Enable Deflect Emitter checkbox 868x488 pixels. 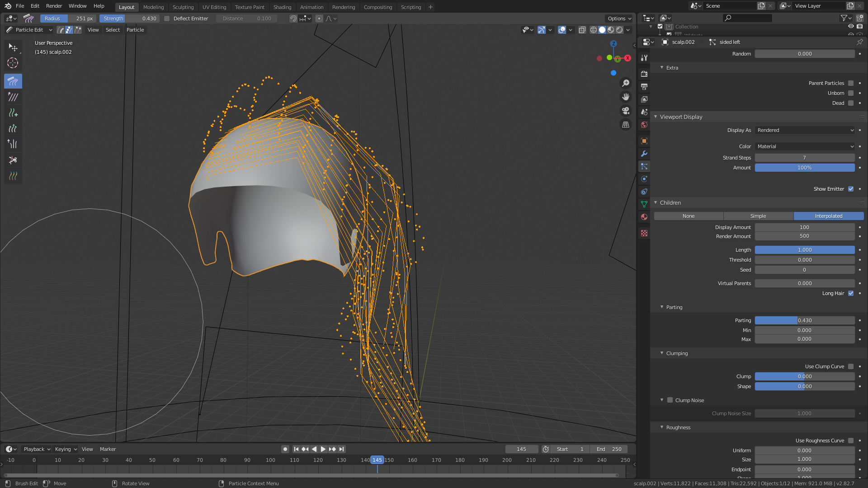(167, 19)
